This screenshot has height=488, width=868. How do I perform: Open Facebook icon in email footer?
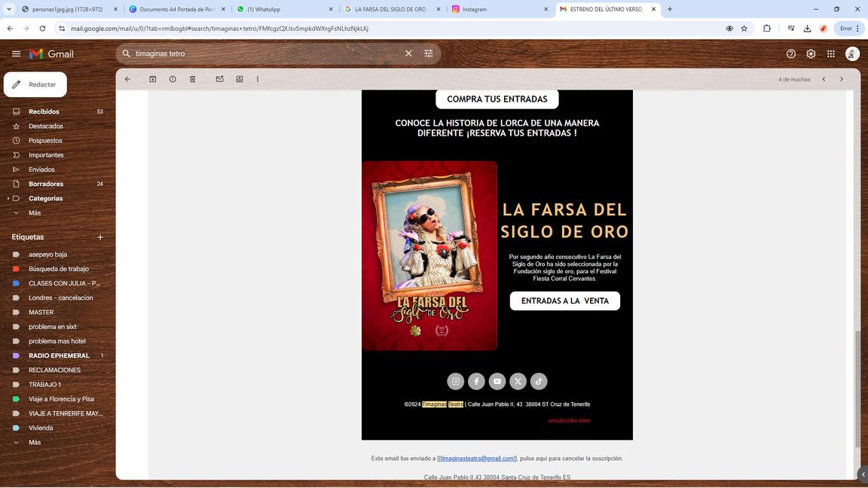(476, 381)
